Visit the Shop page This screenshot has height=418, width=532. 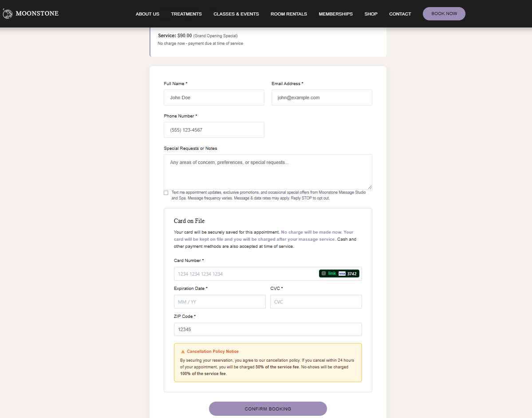[x=371, y=14]
